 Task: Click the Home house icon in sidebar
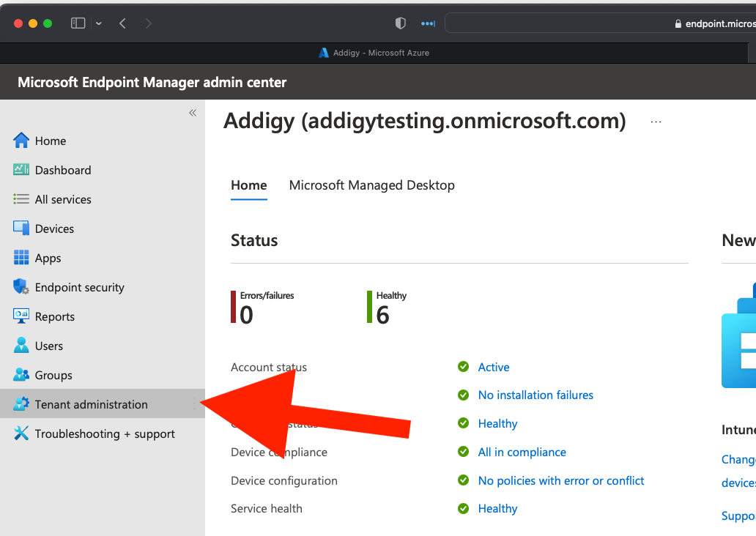click(x=21, y=141)
